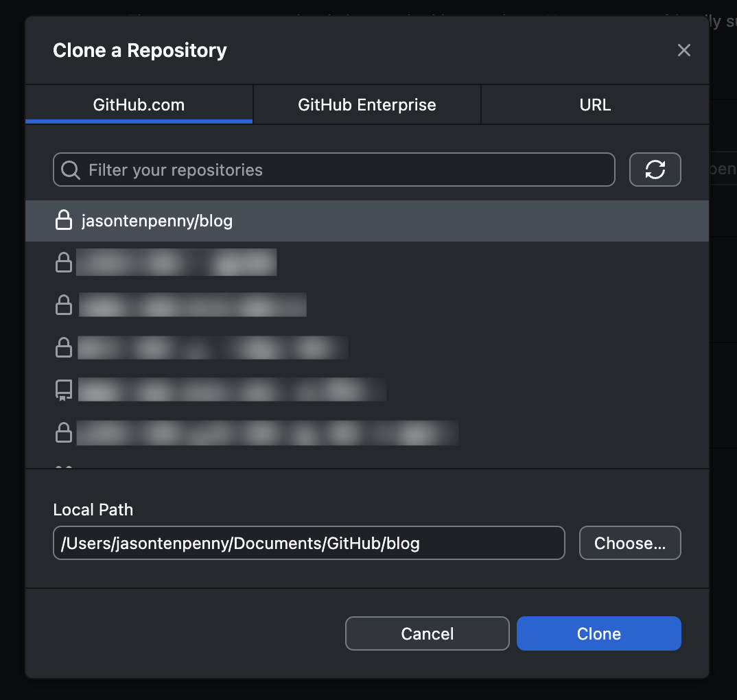This screenshot has width=737, height=700.
Task: Switch to the URL tab
Action: [x=594, y=104]
